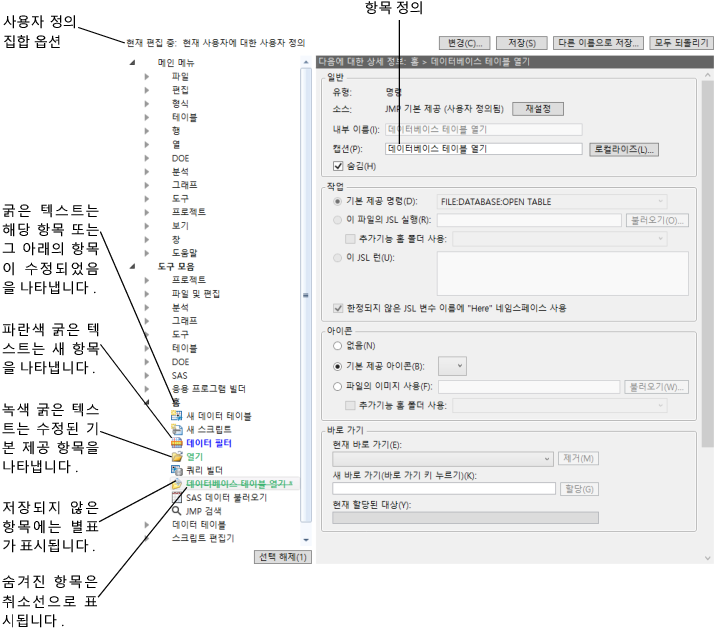This screenshot has height=628, width=719.
Task: Toggle the 숨김(H) checkbox
Action: (338, 166)
